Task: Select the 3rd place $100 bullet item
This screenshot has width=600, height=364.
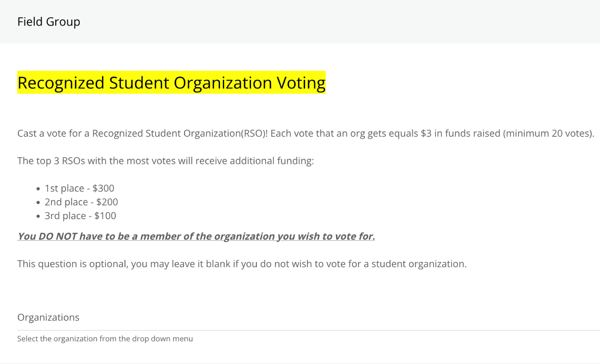Action: click(80, 216)
